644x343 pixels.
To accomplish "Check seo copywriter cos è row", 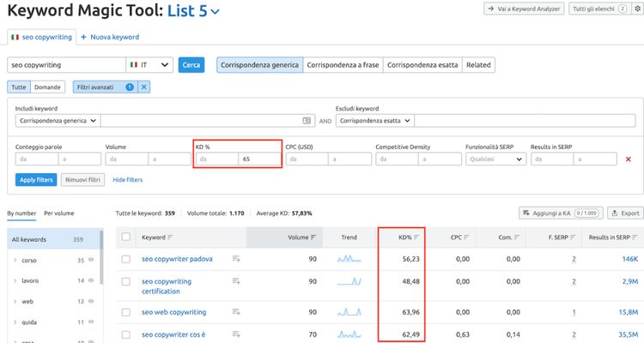I will pos(126,334).
